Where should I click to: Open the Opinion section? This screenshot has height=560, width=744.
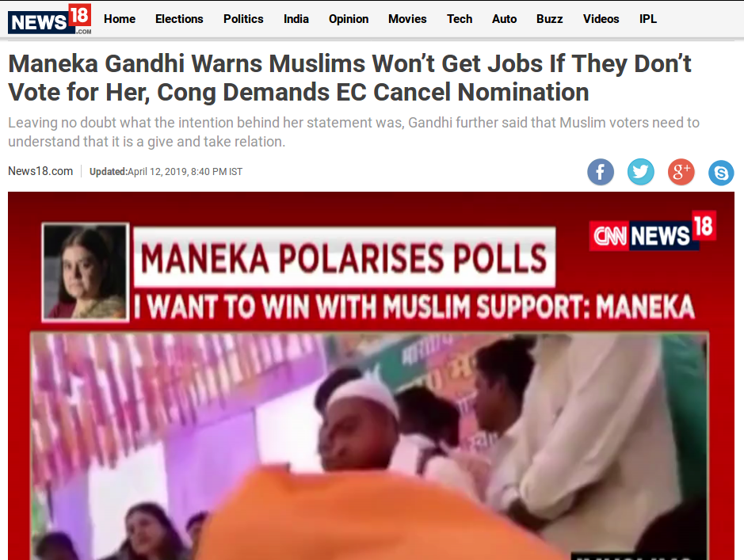click(x=349, y=19)
